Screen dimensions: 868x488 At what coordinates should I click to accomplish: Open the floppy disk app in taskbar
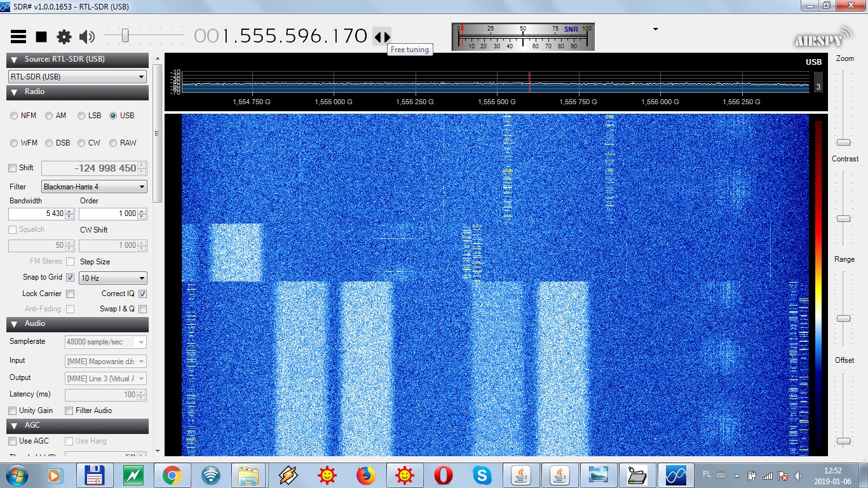click(95, 475)
